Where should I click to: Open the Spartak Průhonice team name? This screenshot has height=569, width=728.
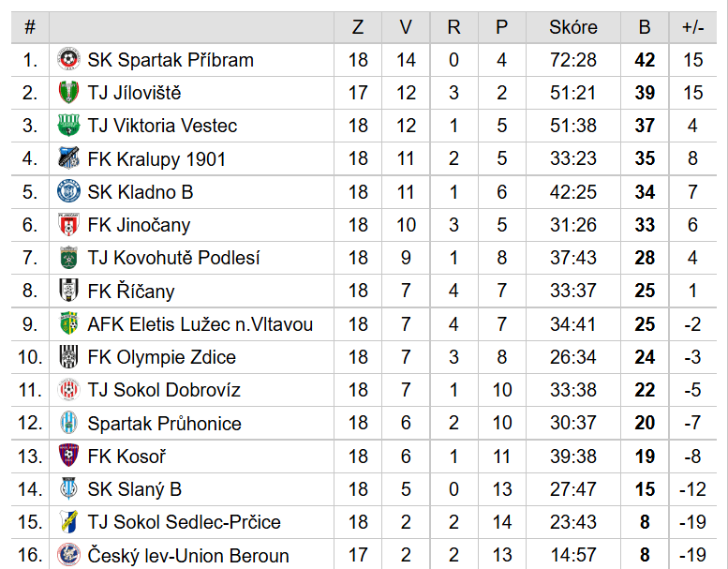(x=164, y=423)
